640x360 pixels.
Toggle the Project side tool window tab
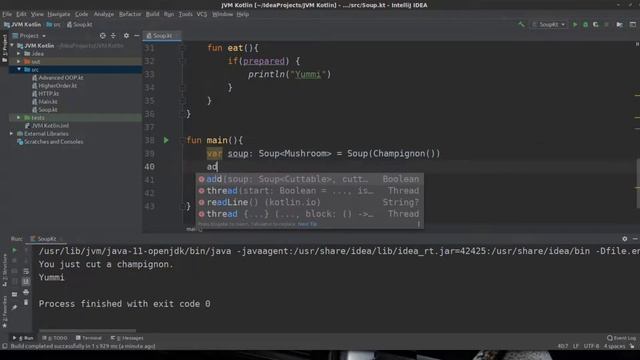4,48
